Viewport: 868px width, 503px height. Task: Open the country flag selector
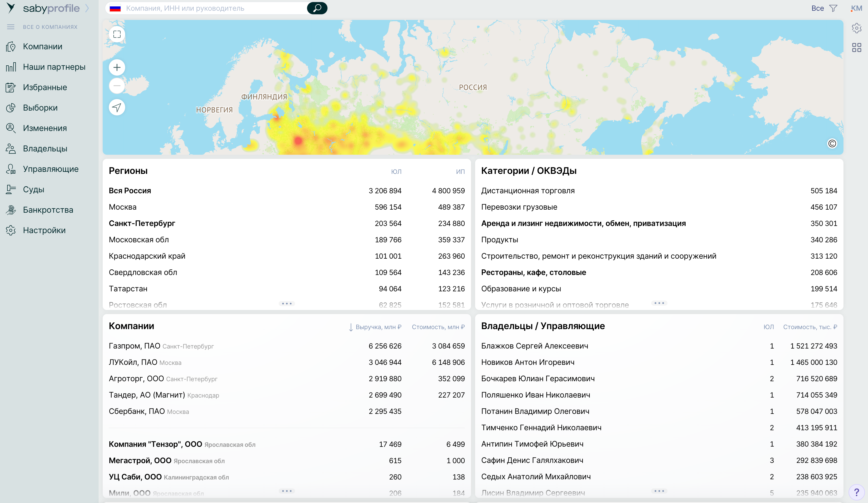tap(115, 8)
